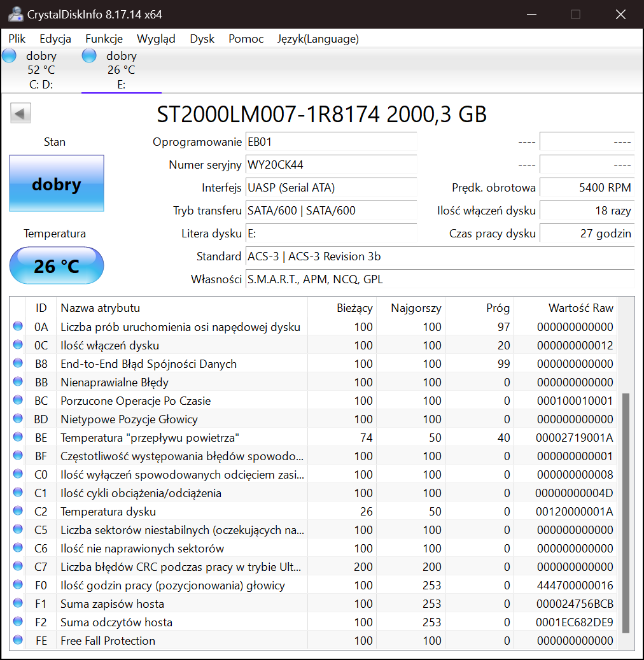Select row Nietypowe Pozycje Głowicy
Image resolution: width=644 pixels, height=660 pixels.
coord(313,419)
